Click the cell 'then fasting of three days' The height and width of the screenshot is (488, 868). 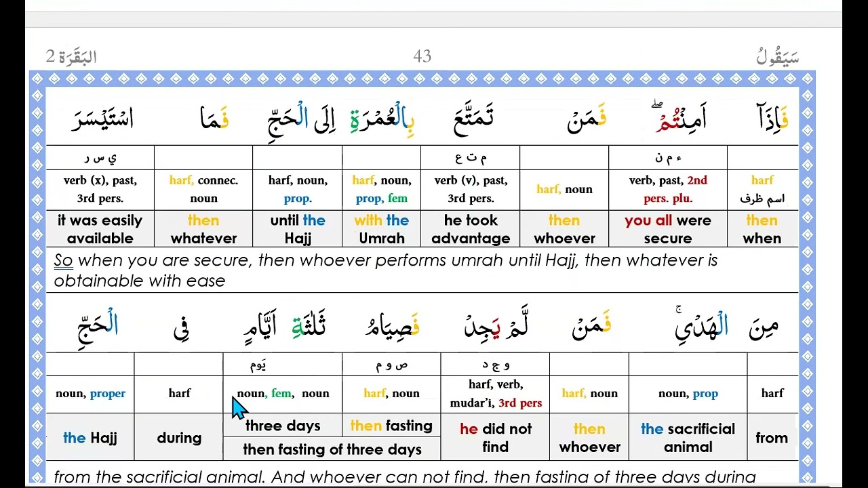(x=332, y=449)
